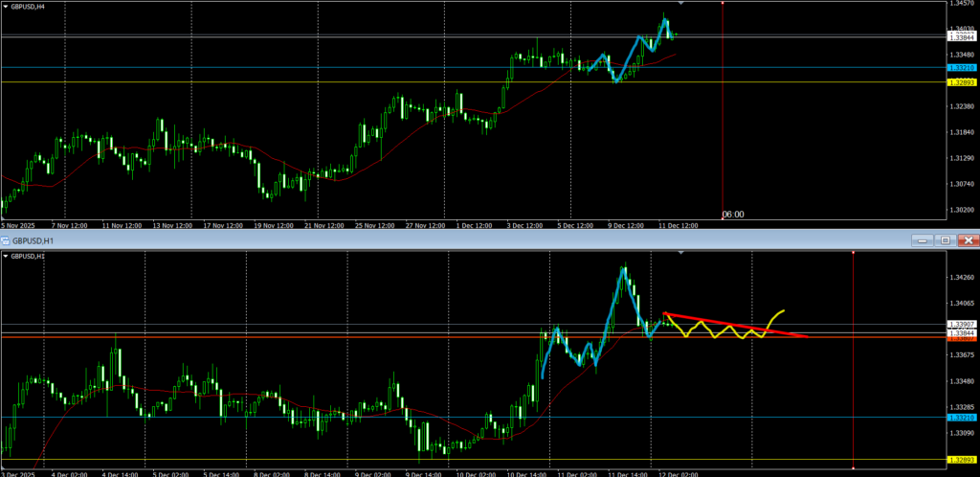Click the arrow icon beside GBPUSD,H1 chart label
The image size is (980, 477).
point(6,256)
